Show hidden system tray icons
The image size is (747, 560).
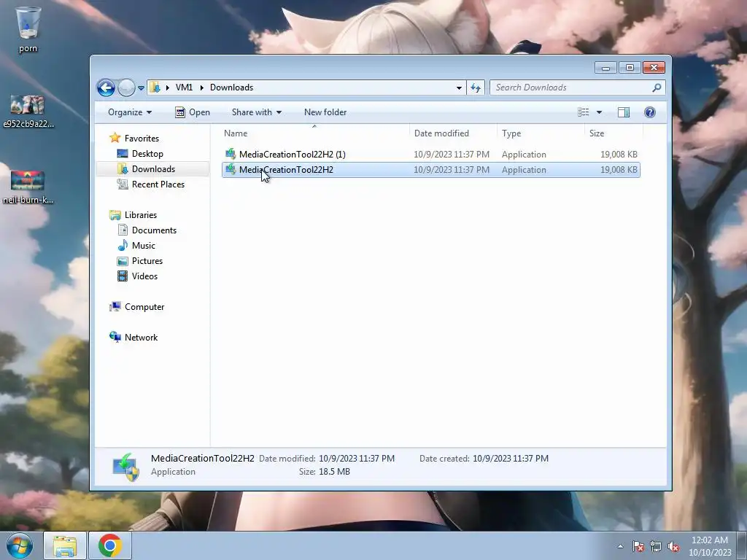click(x=620, y=546)
